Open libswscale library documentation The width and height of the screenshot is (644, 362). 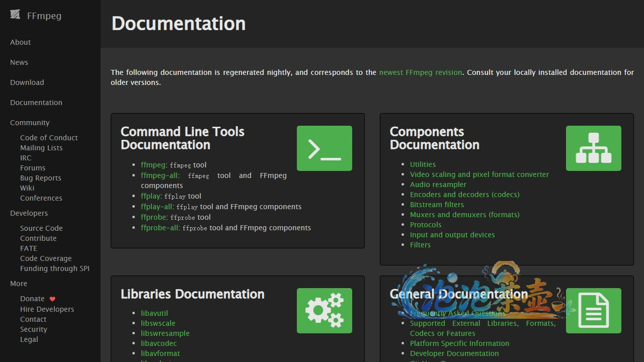click(x=158, y=323)
